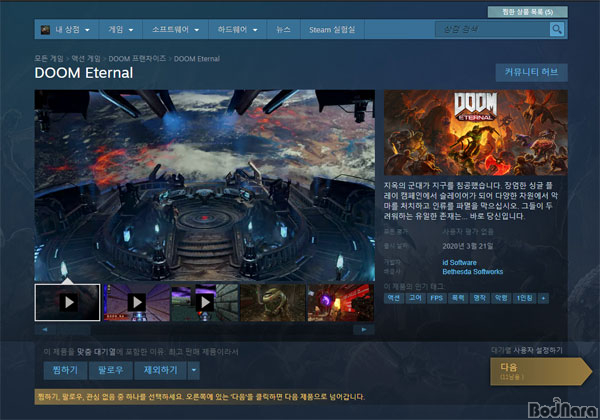Click the 액션 tag
Viewport: 600px width, 420px height.
click(x=394, y=298)
